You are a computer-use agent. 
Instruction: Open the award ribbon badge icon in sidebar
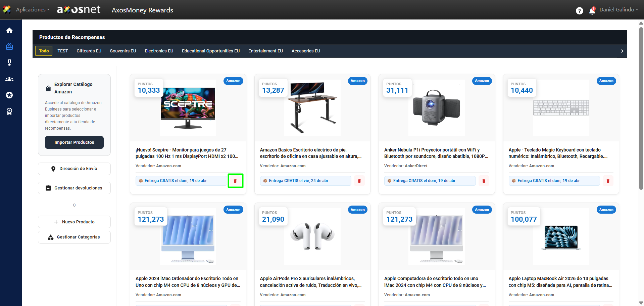[x=9, y=112]
